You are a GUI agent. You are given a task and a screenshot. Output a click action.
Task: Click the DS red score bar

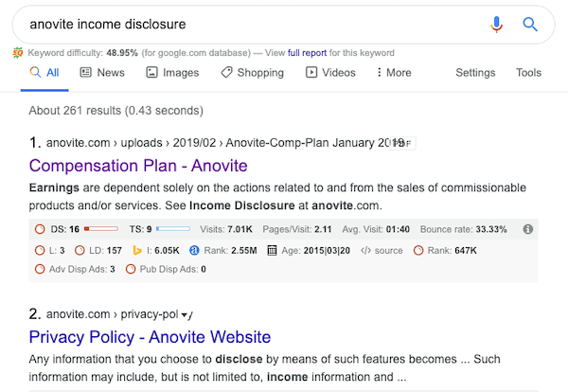(x=101, y=229)
